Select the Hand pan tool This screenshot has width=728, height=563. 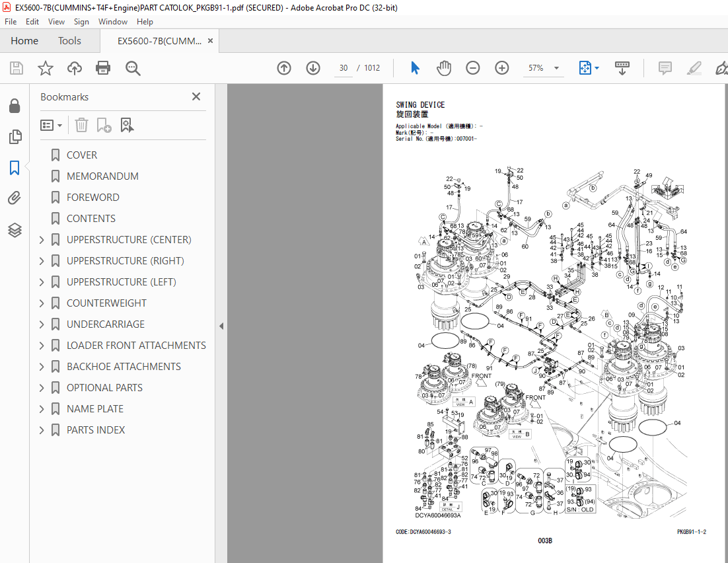pos(444,68)
